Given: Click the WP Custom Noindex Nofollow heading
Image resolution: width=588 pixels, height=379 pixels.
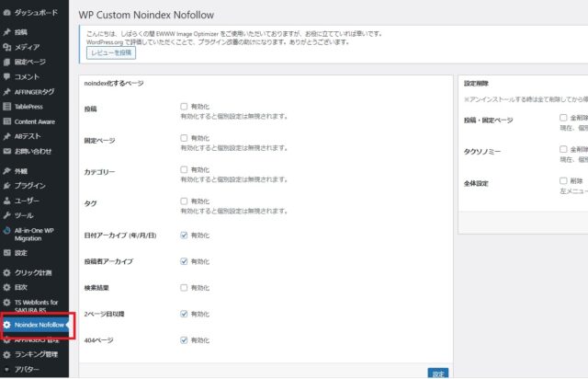Looking at the screenshot, I should 146,15.
